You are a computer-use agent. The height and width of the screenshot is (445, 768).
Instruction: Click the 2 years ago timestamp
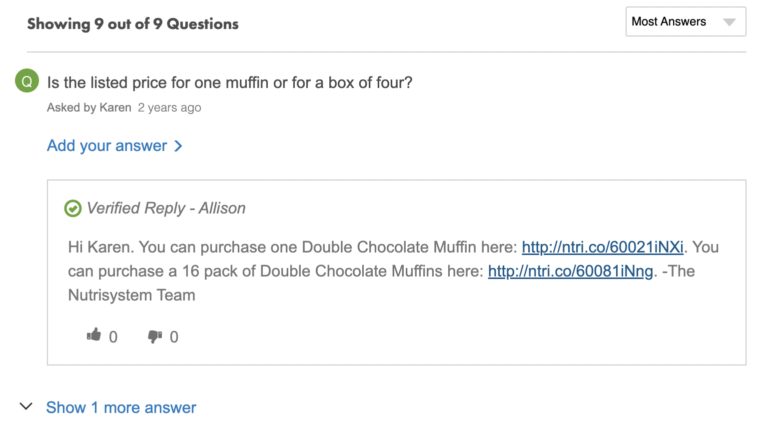tap(169, 107)
